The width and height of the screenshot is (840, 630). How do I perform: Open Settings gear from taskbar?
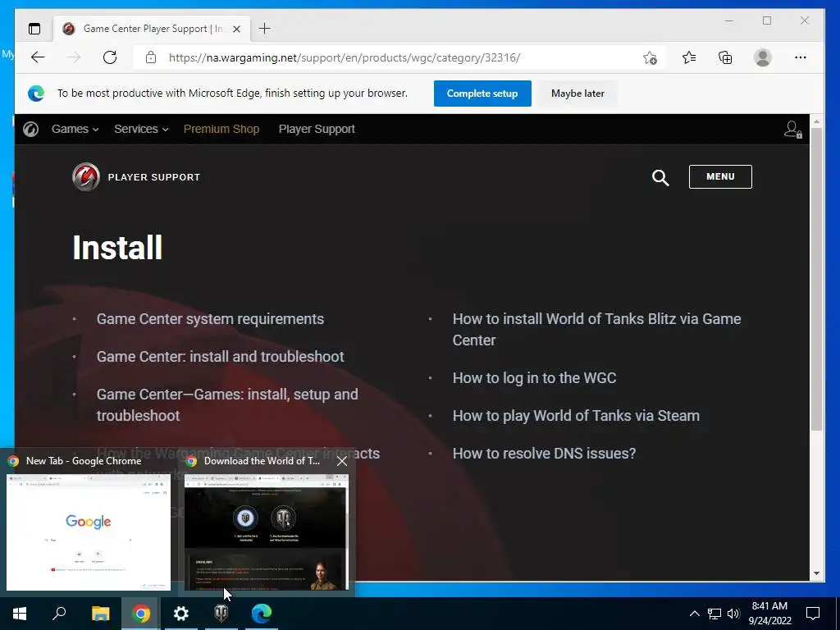coord(181,614)
